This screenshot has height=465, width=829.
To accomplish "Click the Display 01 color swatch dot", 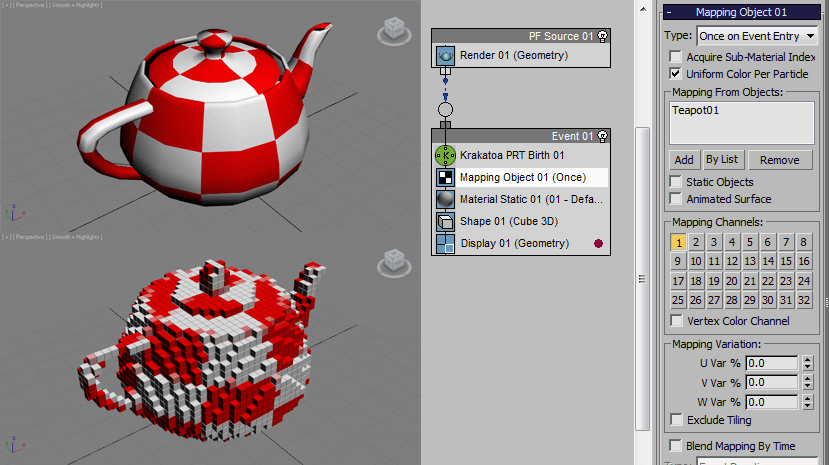I will pos(598,243).
